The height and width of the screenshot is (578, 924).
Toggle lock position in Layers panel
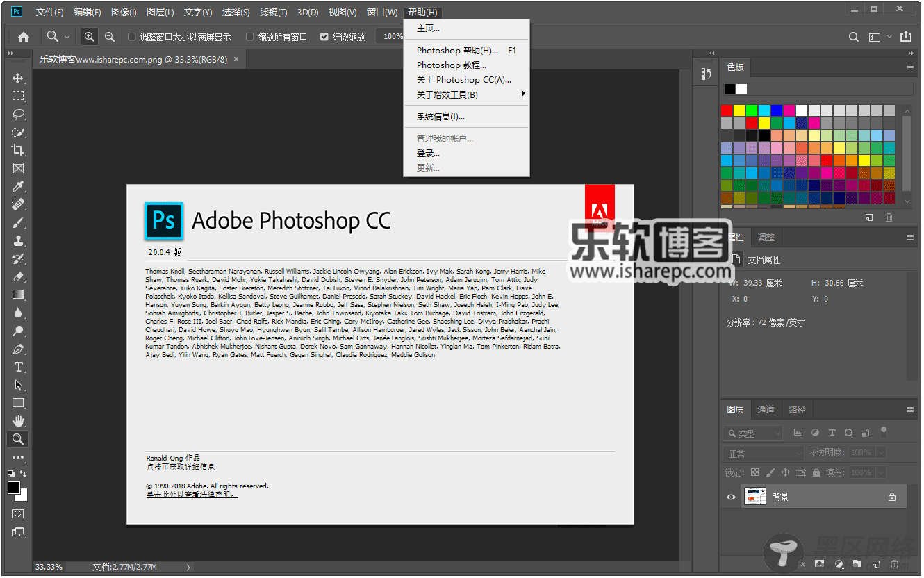pyautogui.click(x=785, y=472)
